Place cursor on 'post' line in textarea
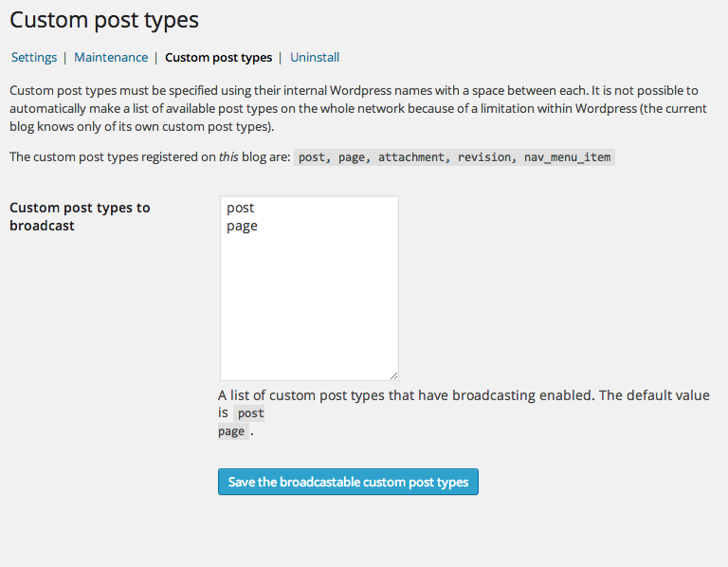Image resolution: width=728 pixels, height=567 pixels. point(241,208)
